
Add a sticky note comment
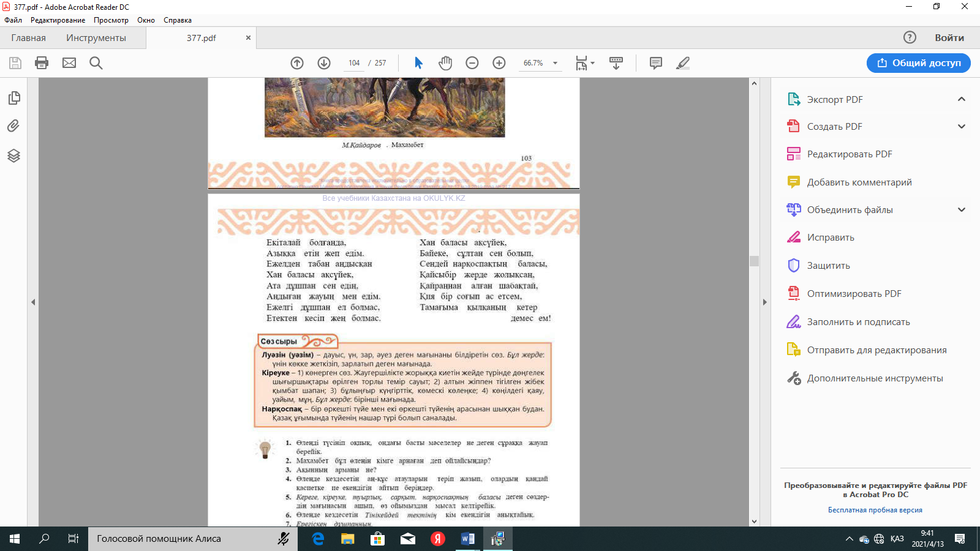pos(656,63)
